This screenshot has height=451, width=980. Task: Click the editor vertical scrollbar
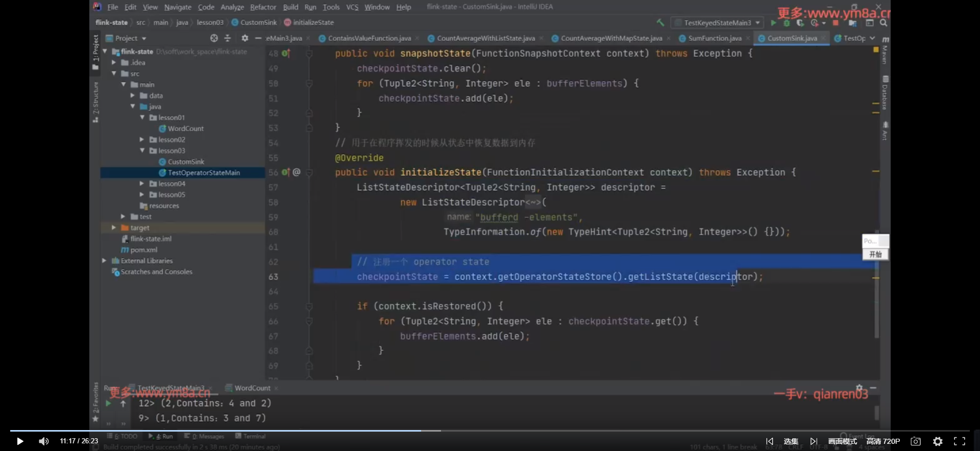pyautogui.click(x=876, y=283)
